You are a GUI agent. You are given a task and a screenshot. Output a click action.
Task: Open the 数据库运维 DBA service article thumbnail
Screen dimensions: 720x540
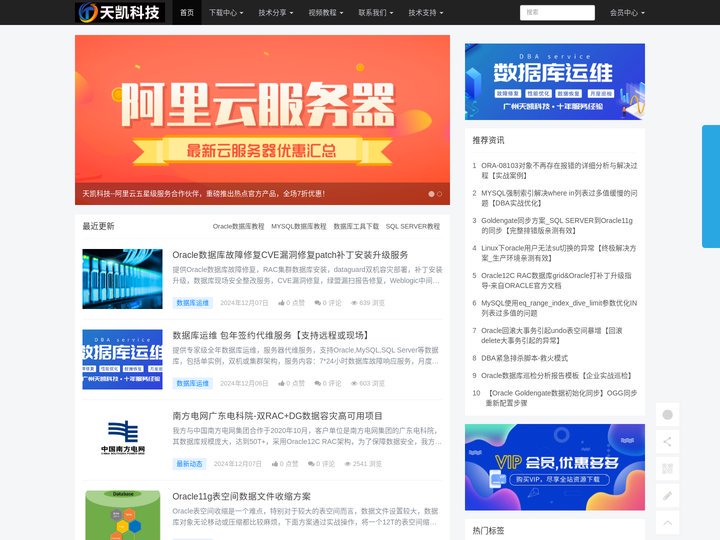pyautogui.click(x=122, y=359)
